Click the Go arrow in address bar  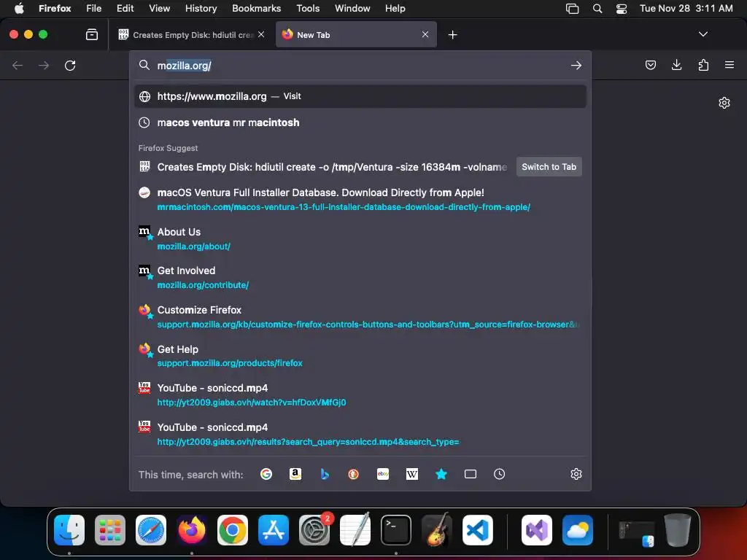(576, 65)
